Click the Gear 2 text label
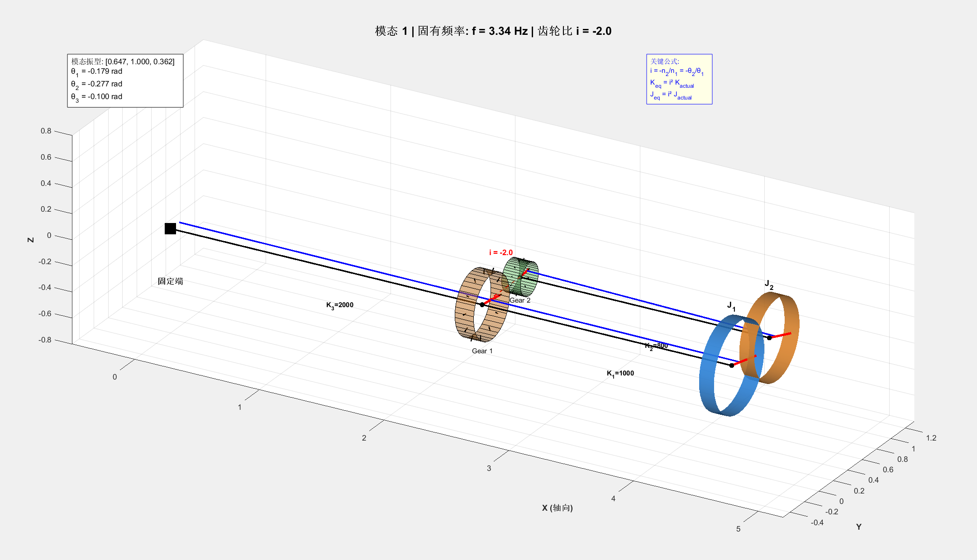 pyautogui.click(x=520, y=300)
